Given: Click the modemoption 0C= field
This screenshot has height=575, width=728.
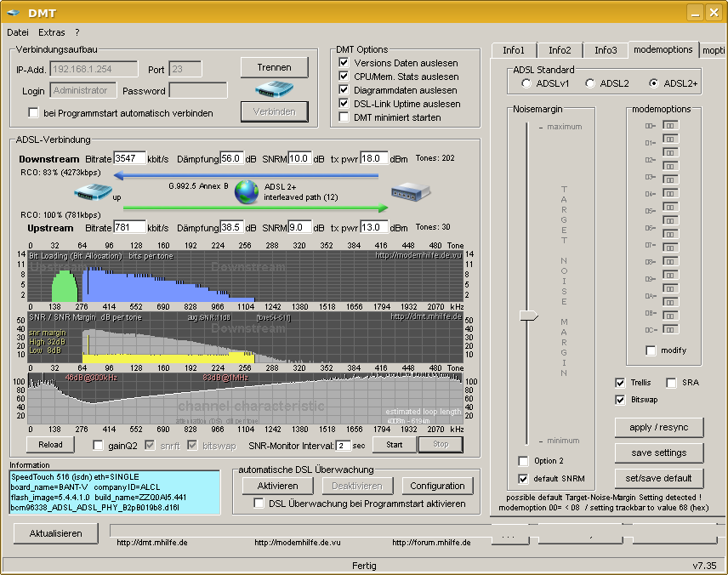Looking at the screenshot, I should pos(670,329).
